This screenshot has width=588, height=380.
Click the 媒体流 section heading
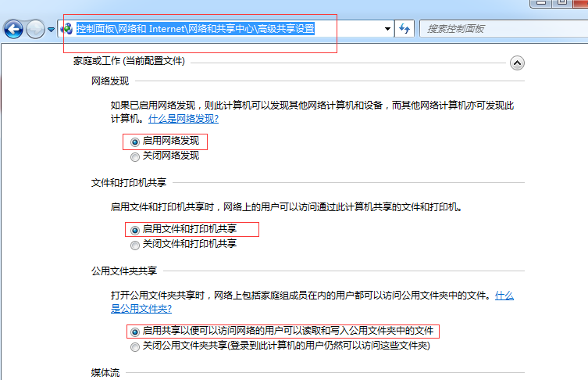click(x=105, y=372)
